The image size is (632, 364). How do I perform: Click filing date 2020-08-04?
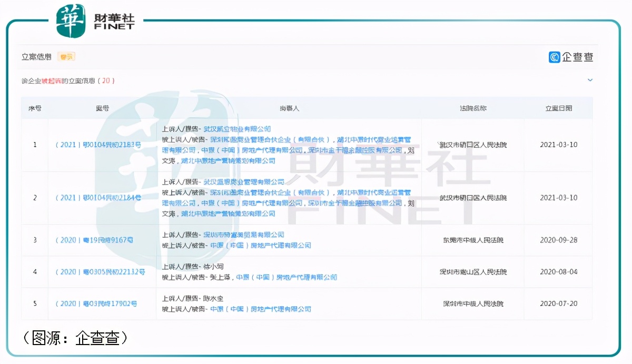pos(558,272)
